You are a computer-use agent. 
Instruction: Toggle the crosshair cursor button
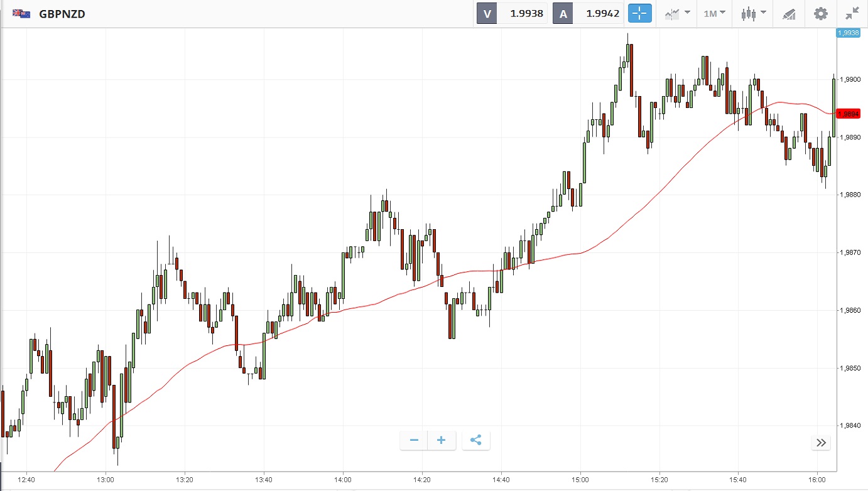[640, 13]
